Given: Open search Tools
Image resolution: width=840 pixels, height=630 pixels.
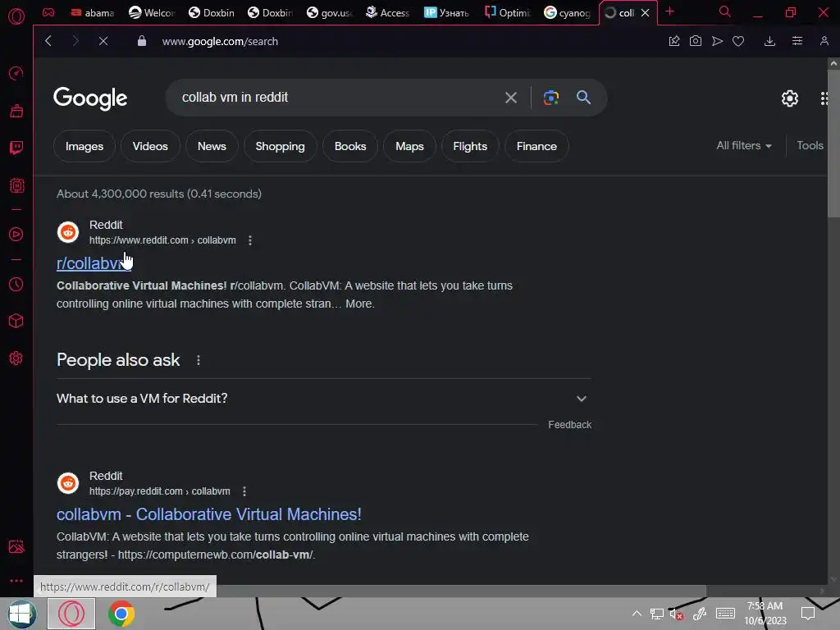Looking at the screenshot, I should pos(810,146).
